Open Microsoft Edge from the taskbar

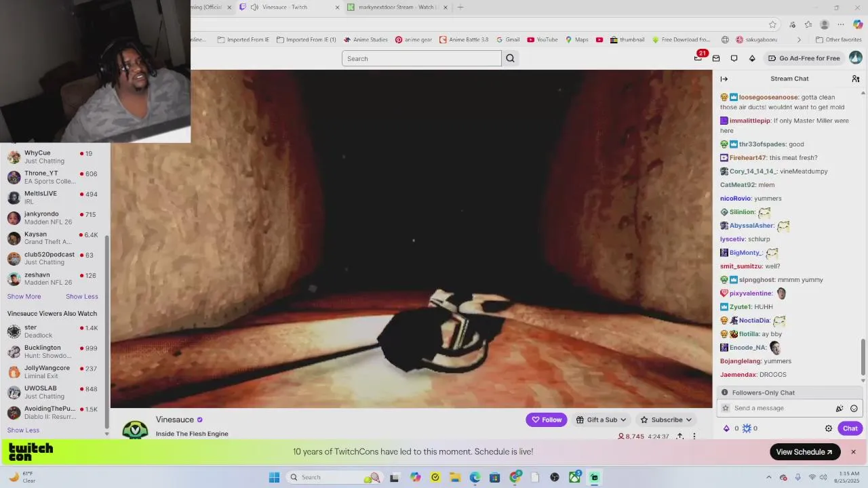pyautogui.click(x=475, y=477)
